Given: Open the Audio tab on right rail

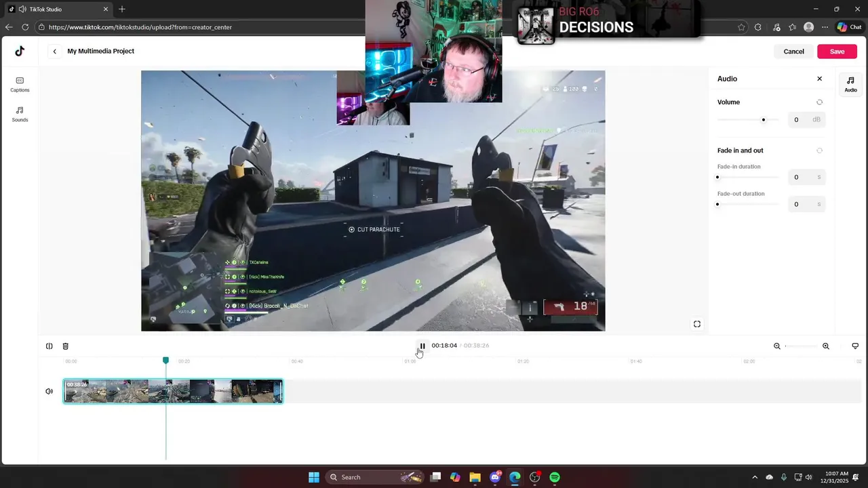Looking at the screenshot, I should tap(850, 84).
